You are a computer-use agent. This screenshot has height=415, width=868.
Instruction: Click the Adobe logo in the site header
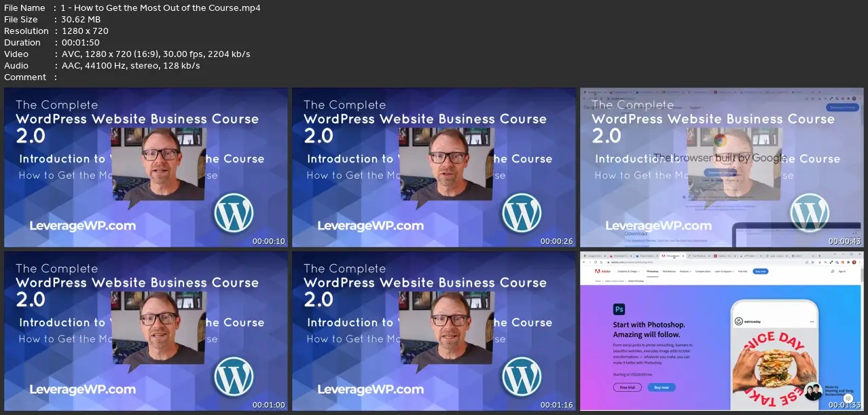pos(602,271)
